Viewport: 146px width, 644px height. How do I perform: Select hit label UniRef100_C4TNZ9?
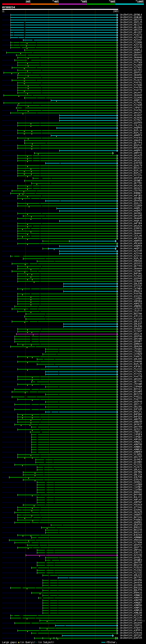tap(131, 354)
